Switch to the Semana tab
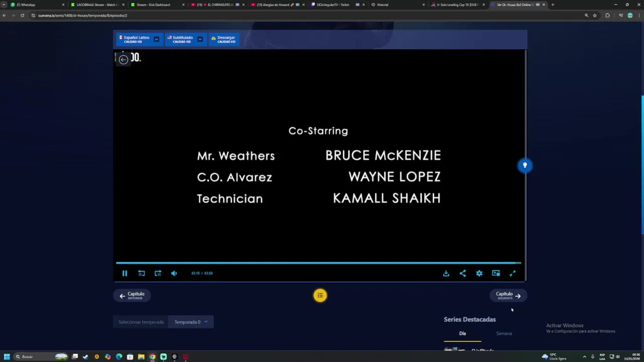 coord(504,333)
